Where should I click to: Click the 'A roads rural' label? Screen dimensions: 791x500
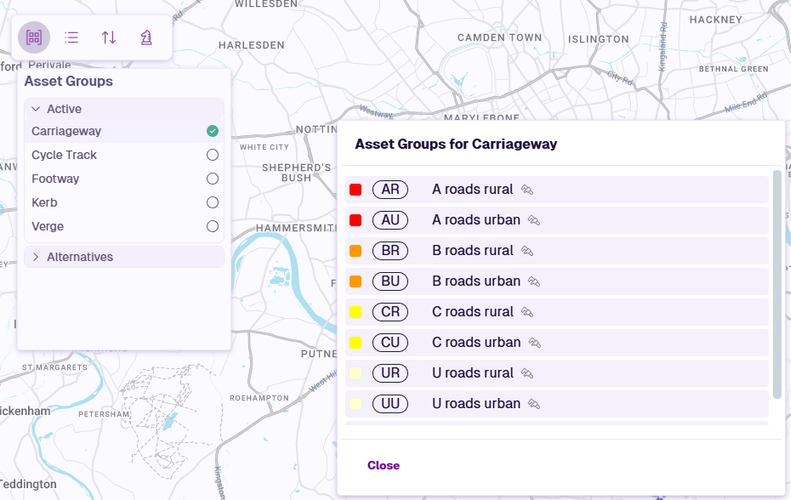[472, 189]
